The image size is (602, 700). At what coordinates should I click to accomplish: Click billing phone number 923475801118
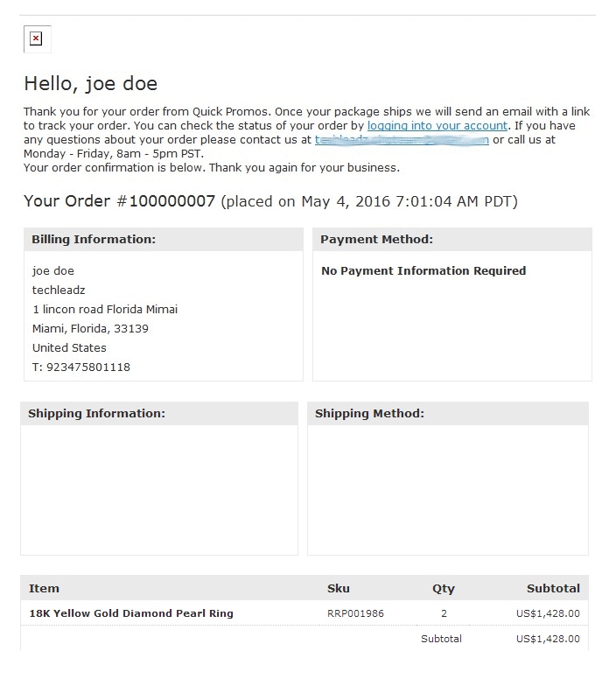[88, 367]
